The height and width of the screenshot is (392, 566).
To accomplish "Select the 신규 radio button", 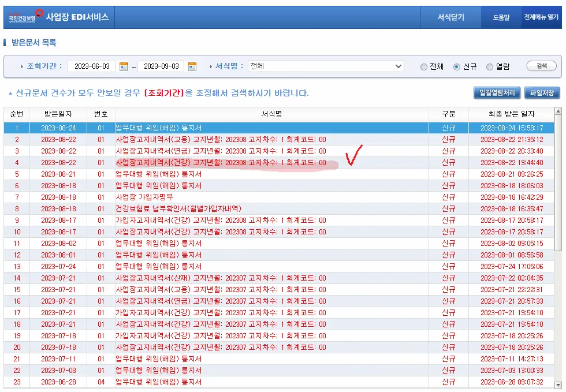I will click(457, 67).
